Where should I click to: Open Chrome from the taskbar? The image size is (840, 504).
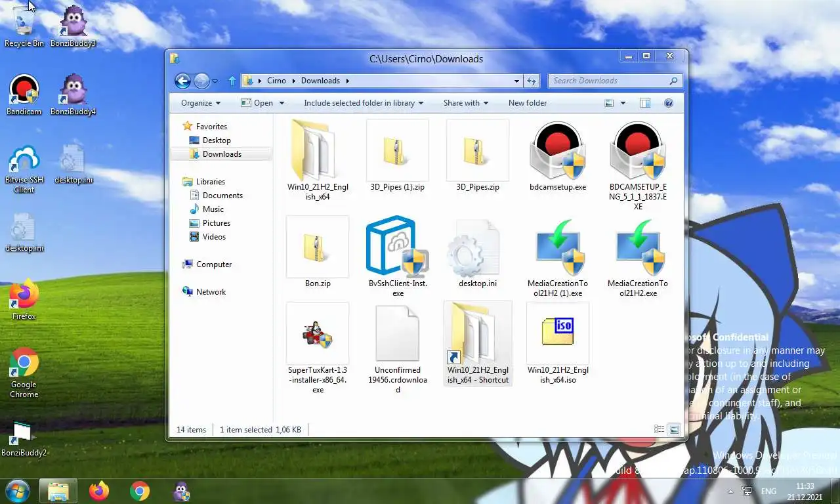[x=140, y=491]
